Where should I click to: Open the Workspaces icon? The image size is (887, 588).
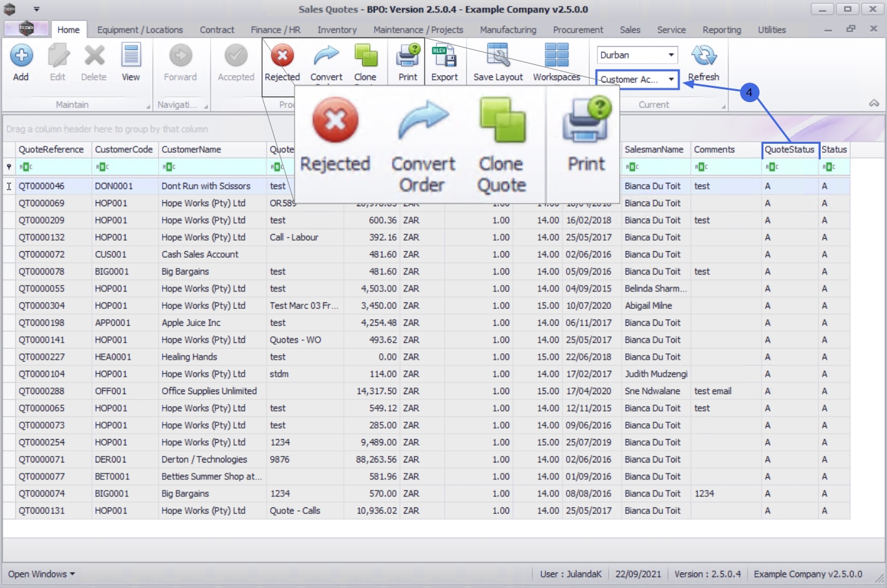557,56
